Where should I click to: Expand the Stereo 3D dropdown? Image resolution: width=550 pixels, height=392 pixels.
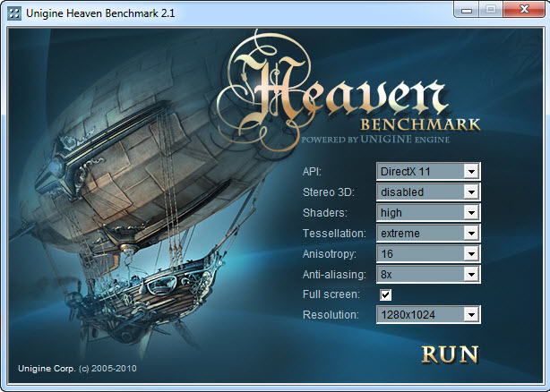(x=428, y=192)
